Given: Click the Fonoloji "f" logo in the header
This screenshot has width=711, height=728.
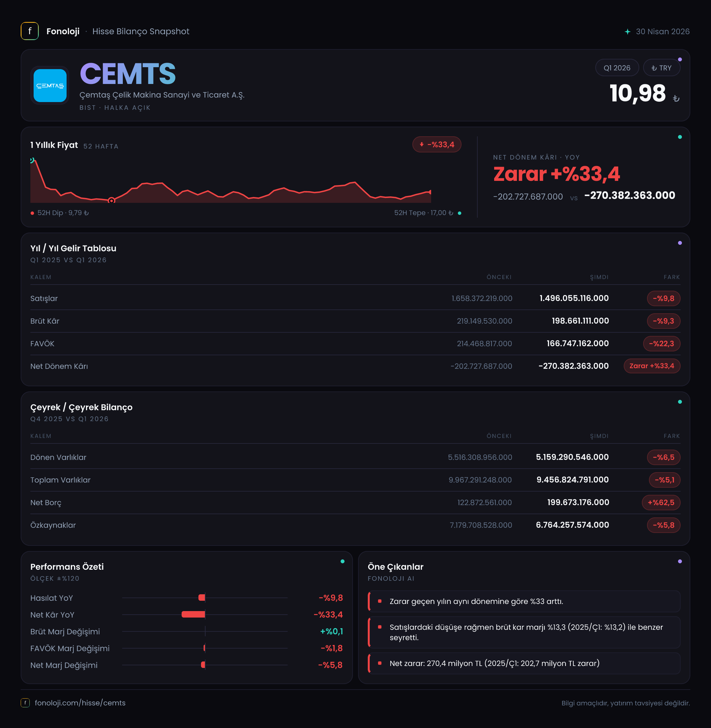Looking at the screenshot, I should coord(29,31).
